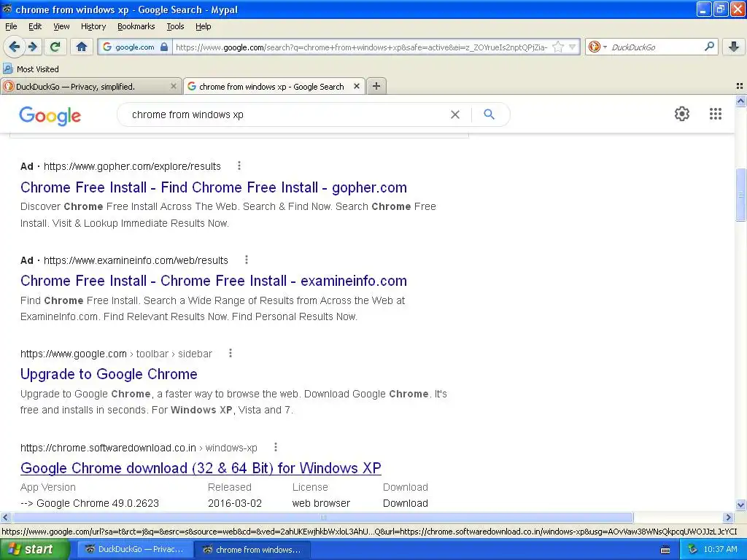Open the Google apps grid

[x=715, y=114]
